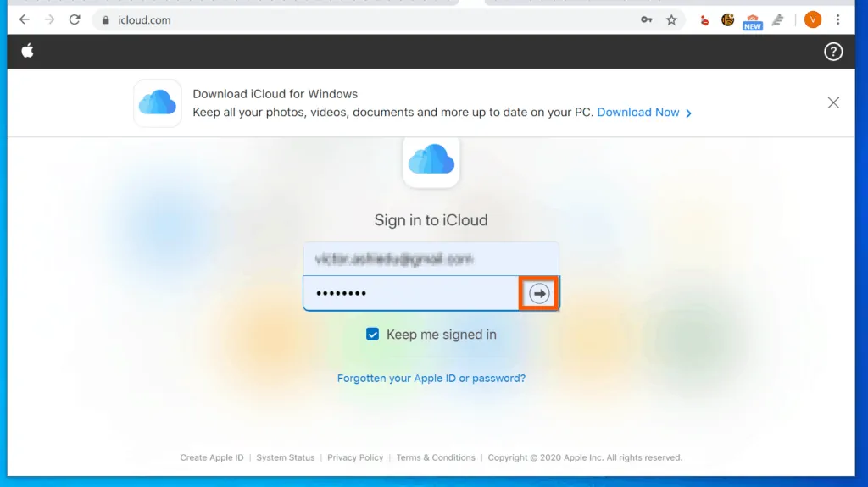
Task: Open the gray pen-like extension icon
Action: (778, 20)
